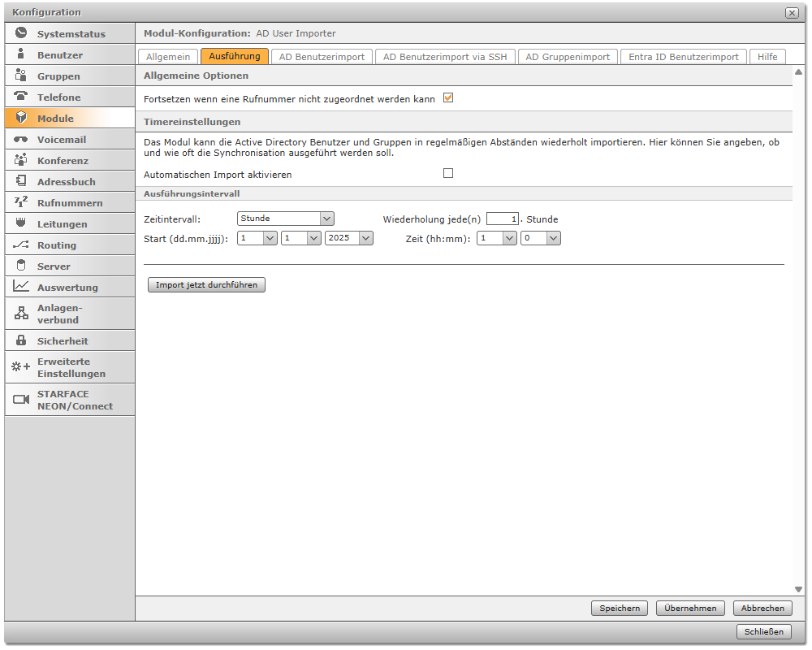Select the Voicemail tape icon

21,139
